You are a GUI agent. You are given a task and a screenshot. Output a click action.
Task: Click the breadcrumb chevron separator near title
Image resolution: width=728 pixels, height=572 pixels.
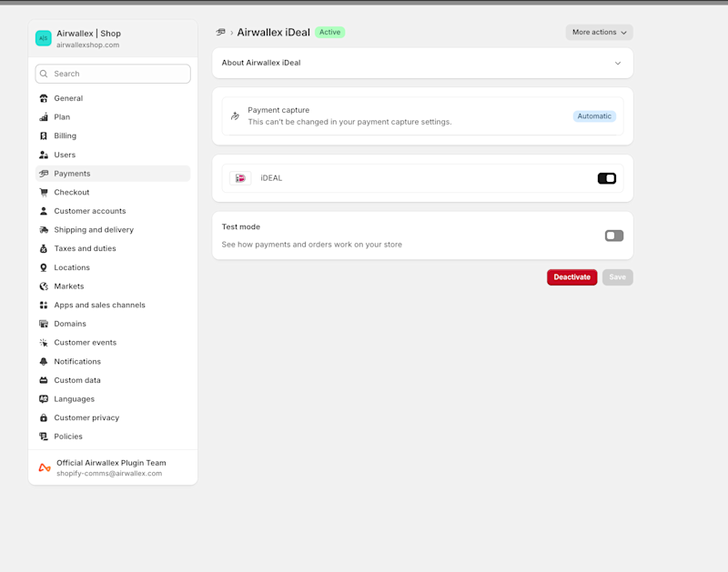(x=232, y=33)
